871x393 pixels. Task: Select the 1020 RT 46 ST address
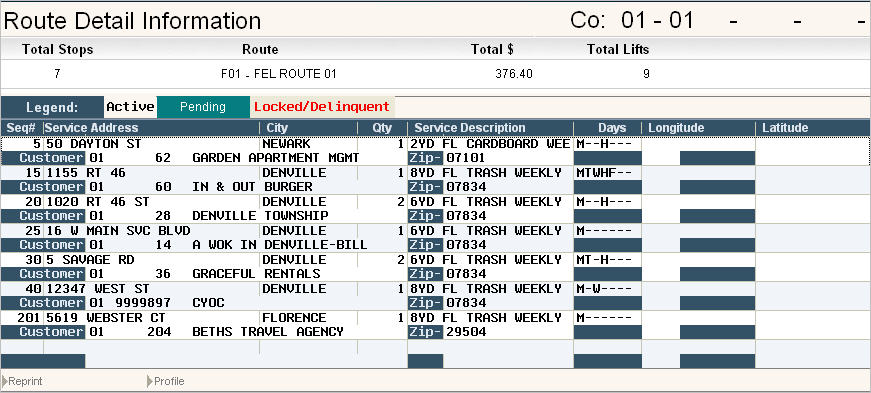[97, 202]
